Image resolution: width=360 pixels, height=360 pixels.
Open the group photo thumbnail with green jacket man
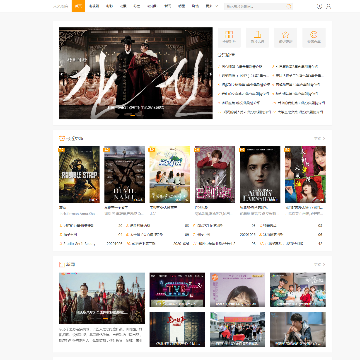pos(298,290)
